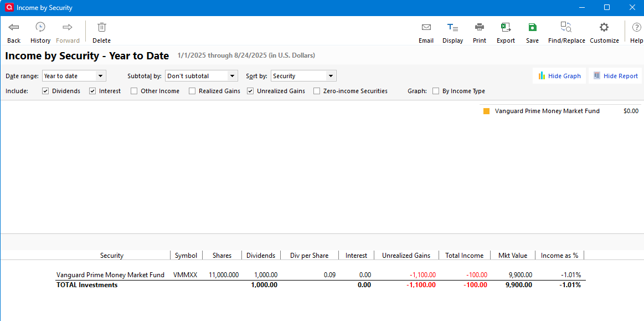The height and width of the screenshot is (321, 644).
Task: Delete the report with the trash icon
Action: tap(101, 28)
